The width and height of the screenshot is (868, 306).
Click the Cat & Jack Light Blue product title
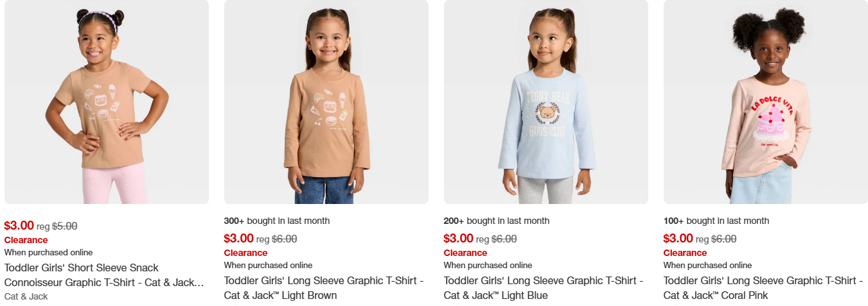click(544, 288)
